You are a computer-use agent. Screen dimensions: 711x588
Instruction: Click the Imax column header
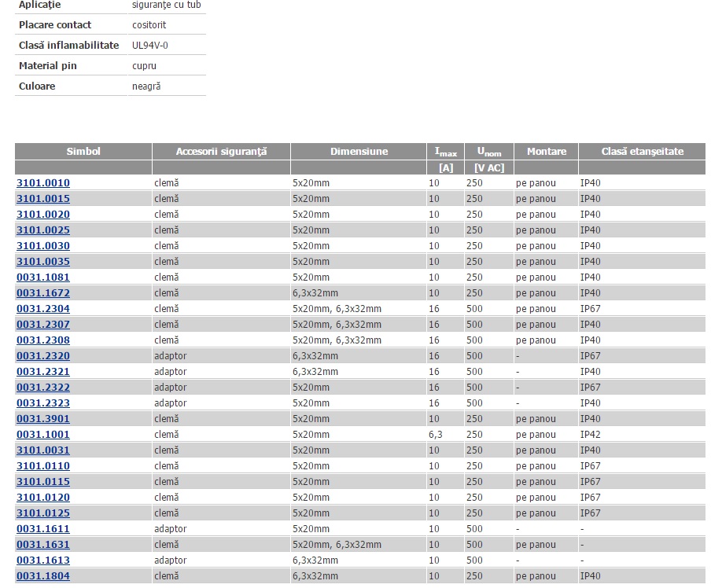pyautogui.click(x=446, y=152)
